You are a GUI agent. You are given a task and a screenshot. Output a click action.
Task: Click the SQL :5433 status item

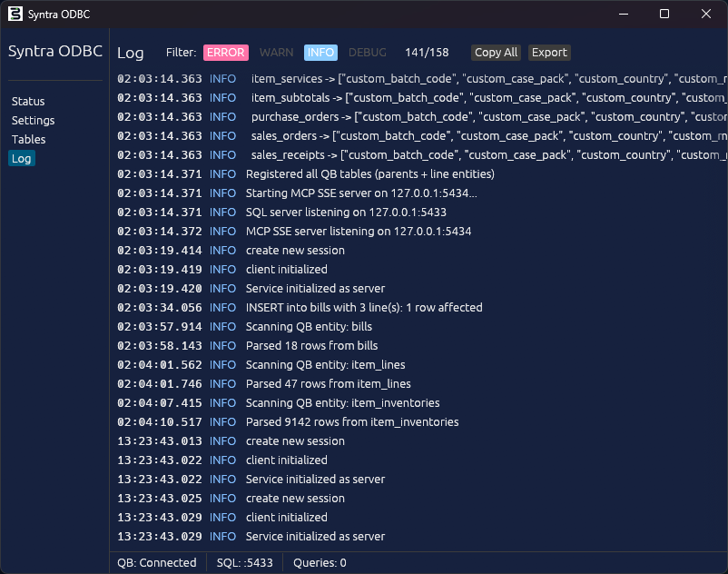244,562
